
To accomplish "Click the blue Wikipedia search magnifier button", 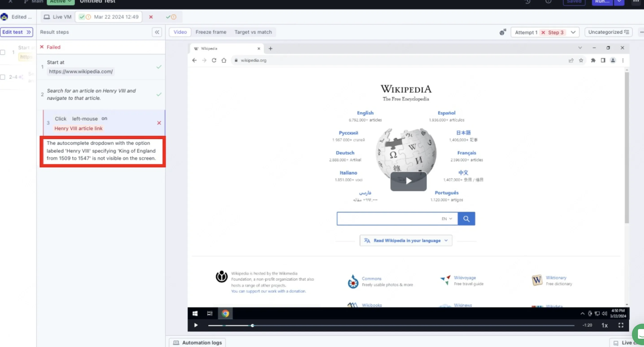I will [x=466, y=219].
